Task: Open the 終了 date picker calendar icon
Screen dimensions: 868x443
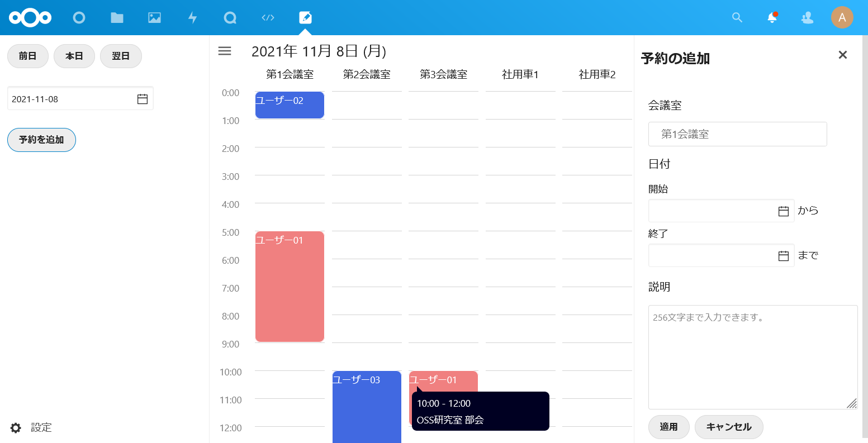Action: 784,256
